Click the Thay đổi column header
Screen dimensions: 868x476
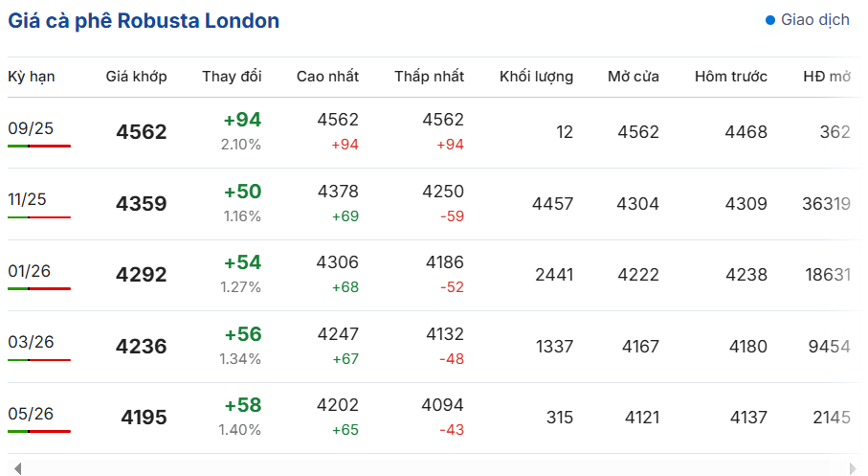coord(232,77)
